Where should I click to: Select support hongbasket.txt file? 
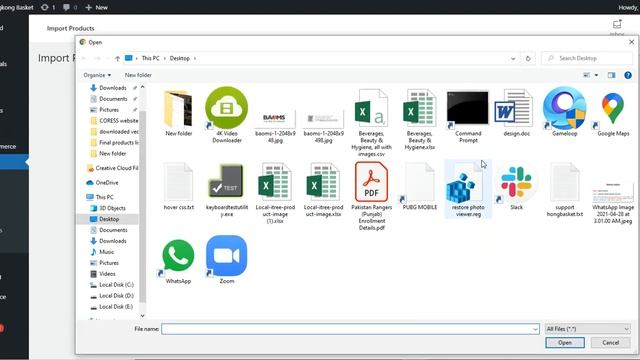564,182
